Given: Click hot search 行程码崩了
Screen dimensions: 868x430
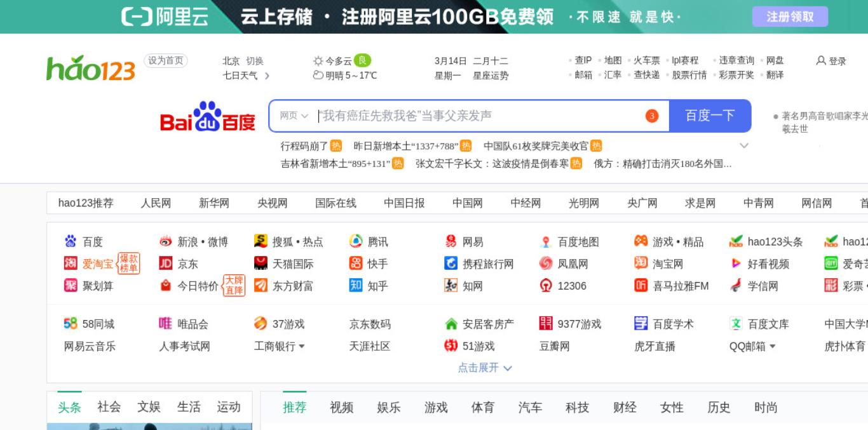Looking at the screenshot, I should point(304,146).
